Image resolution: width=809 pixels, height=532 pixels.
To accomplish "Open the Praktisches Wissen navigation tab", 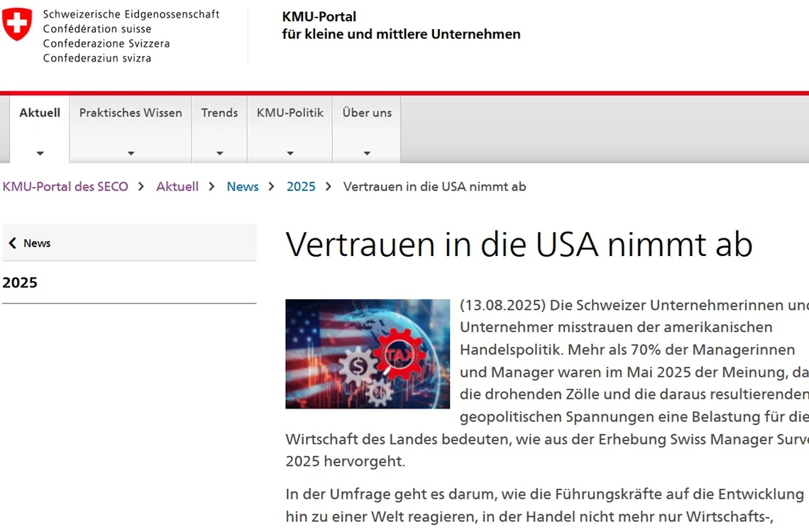I will 131,113.
